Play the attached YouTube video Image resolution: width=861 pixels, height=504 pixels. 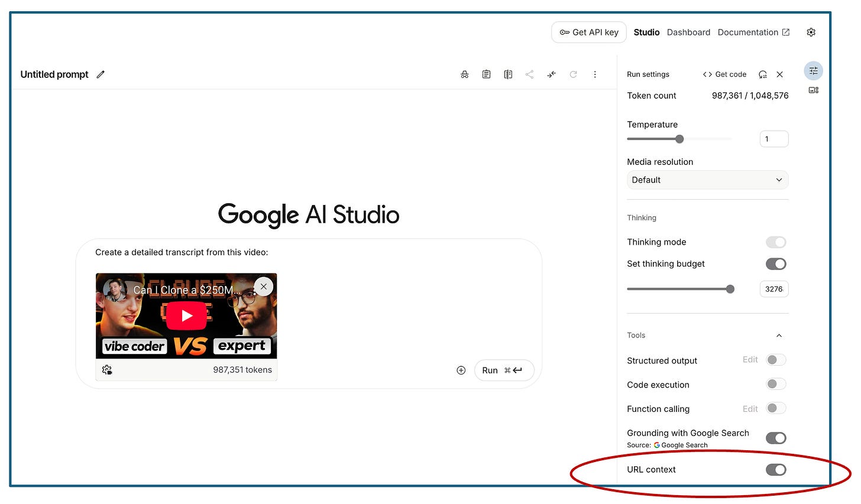[x=187, y=316]
